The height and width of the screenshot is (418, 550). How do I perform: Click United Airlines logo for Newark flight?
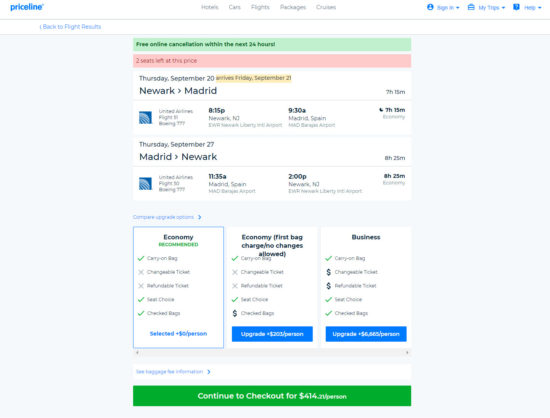(x=145, y=117)
